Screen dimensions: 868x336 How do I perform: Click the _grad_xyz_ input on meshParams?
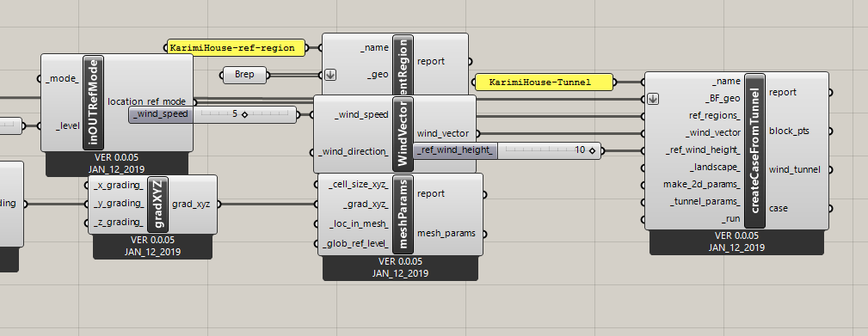tap(366, 204)
